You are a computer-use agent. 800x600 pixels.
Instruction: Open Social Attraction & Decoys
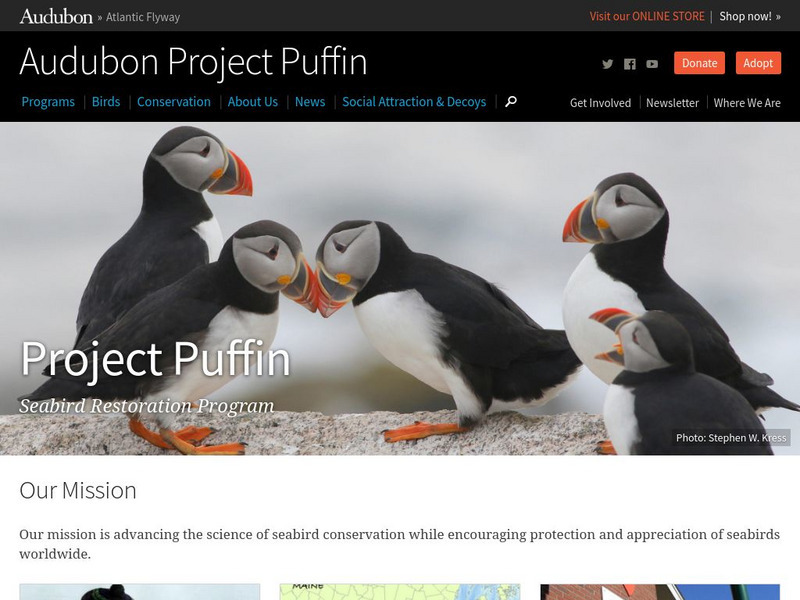414,102
